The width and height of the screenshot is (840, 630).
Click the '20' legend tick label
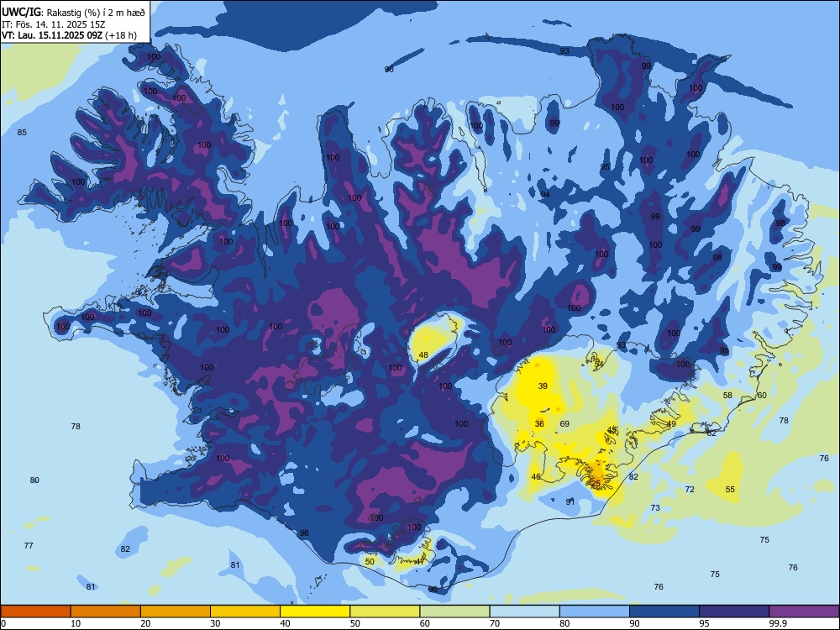tap(145, 623)
